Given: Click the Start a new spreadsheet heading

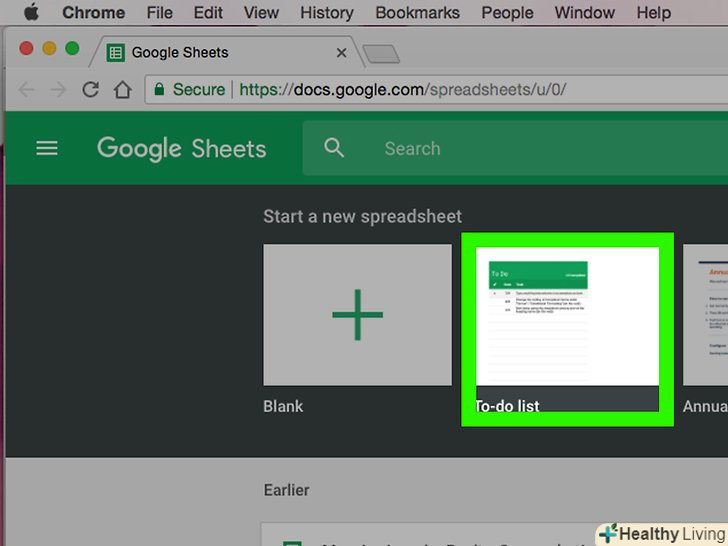Looking at the screenshot, I should tap(363, 216).
